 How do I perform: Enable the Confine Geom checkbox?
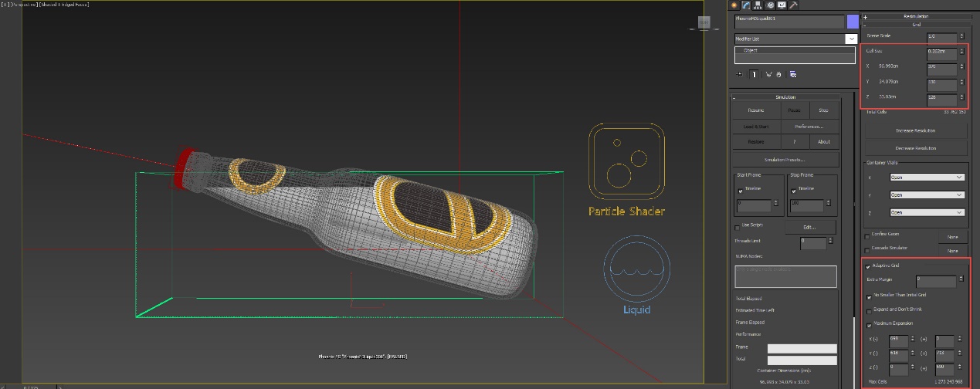point(868,237)
